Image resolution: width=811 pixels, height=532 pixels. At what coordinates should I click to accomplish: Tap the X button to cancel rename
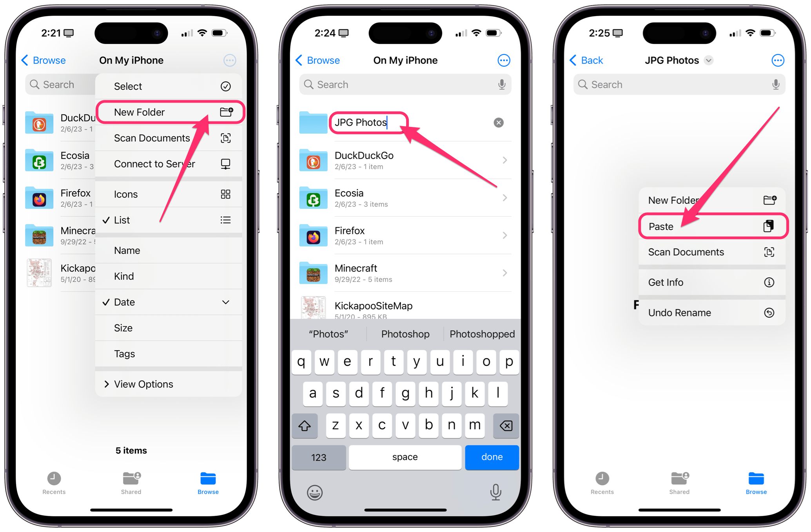click(499, 123)
